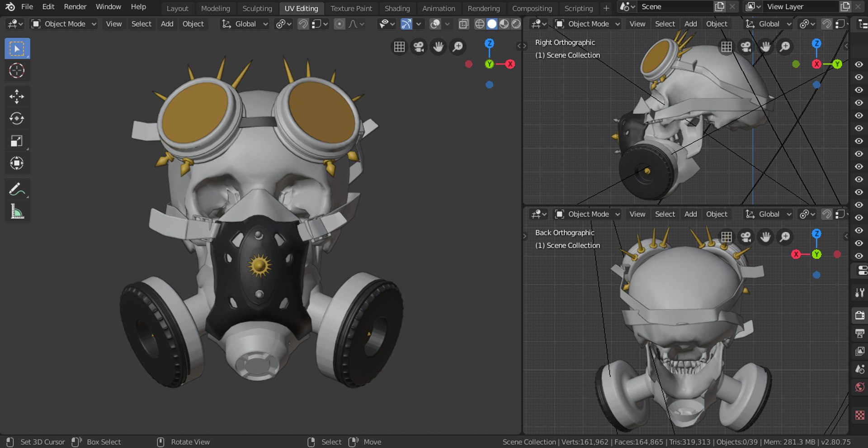Open Global dropdown in Back Orthographic viewport
Viewport: 868px width, 448px height.
pyautogui.click(x=768, y=214)
